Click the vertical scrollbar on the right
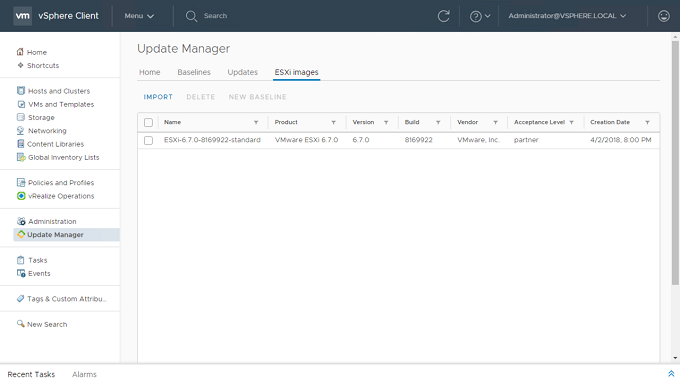680x382 pixels. pos(675,163)
